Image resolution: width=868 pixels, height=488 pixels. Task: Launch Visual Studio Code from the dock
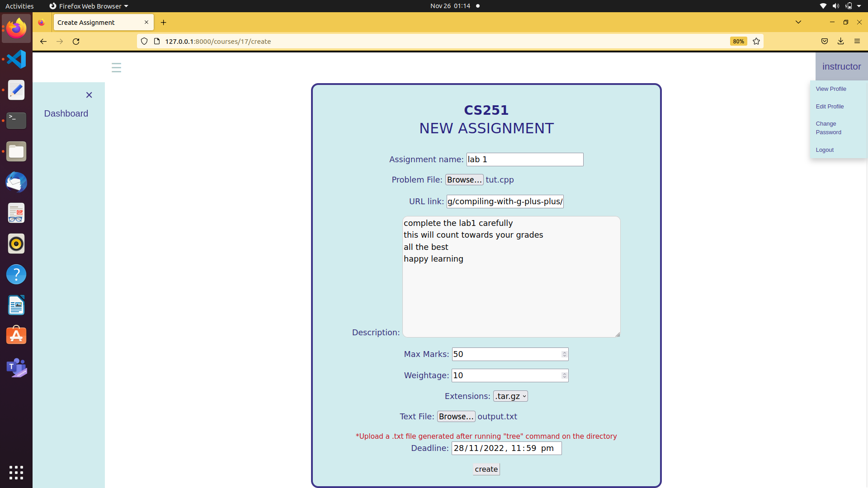pyautogui.click(x=16, y=59)
